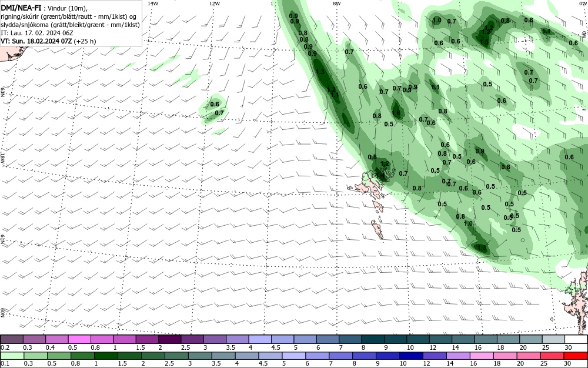Select the palest green legend swatch labeled 0.1
Image resolution: width=588 pixels, height=368 pixels.
12,356
